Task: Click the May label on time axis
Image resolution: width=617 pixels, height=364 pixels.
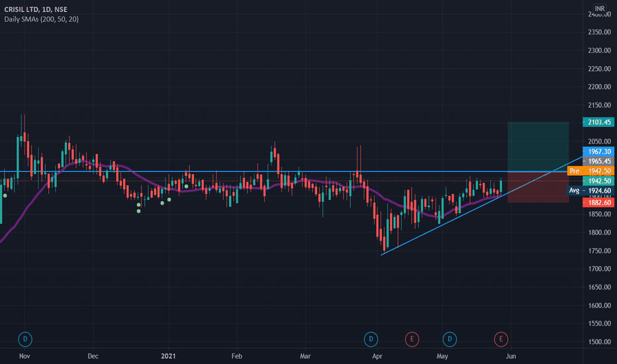Action: 442,356
